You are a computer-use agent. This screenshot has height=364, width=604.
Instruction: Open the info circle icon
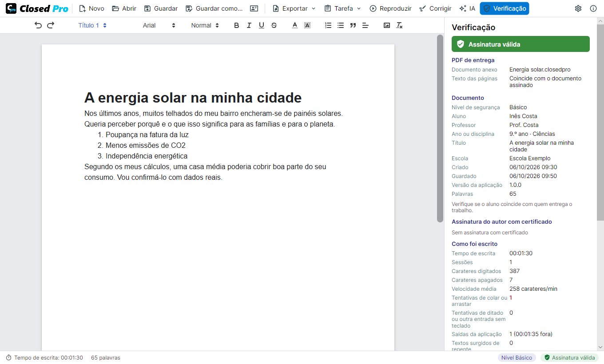(593, 8)
